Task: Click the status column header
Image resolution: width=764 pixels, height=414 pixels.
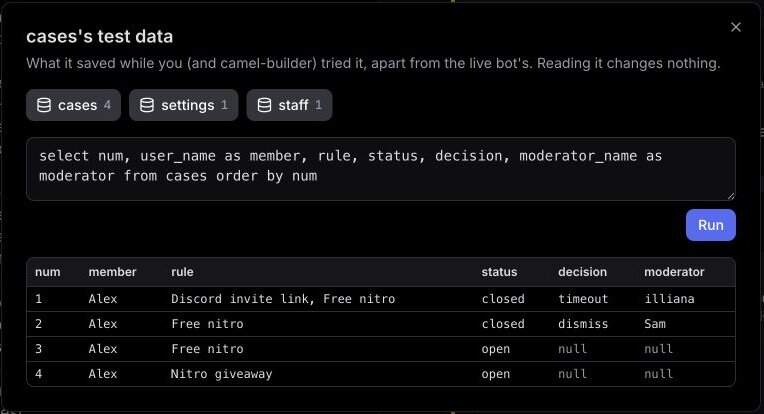Action: coord(499,272)
